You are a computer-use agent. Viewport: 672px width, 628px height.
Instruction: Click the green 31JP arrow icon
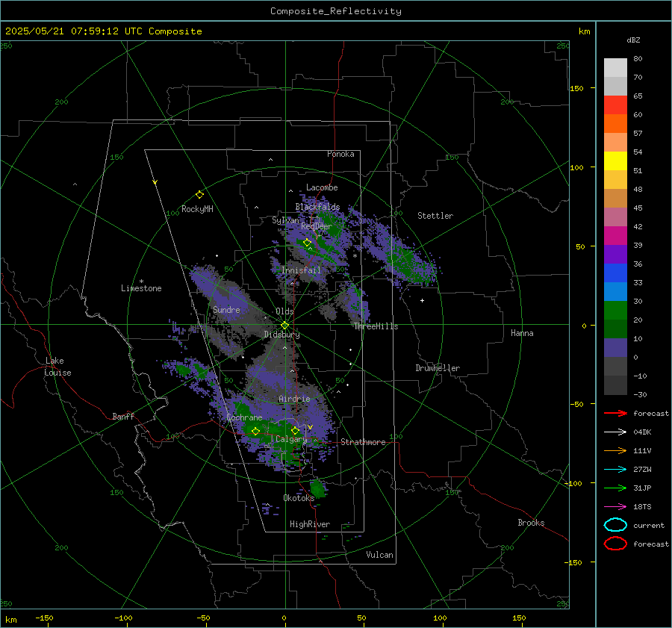pyautogui.click(x=615, y=488)
